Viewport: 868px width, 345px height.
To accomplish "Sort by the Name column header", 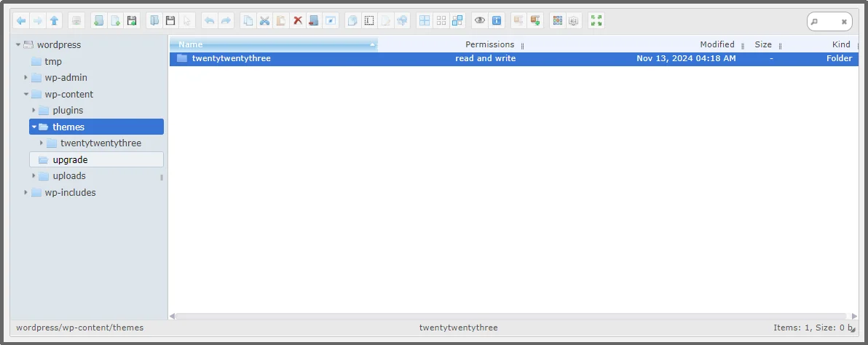I will click(274, 44).
